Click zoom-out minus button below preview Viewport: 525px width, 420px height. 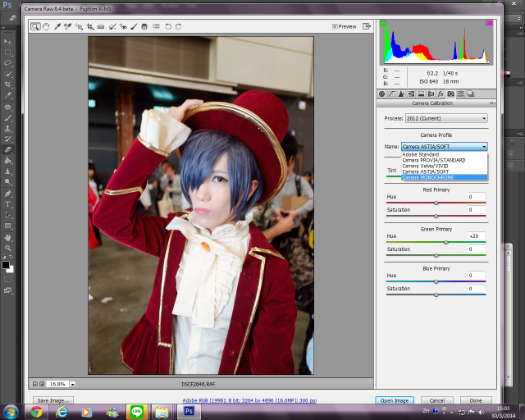(x=34, y=384)
